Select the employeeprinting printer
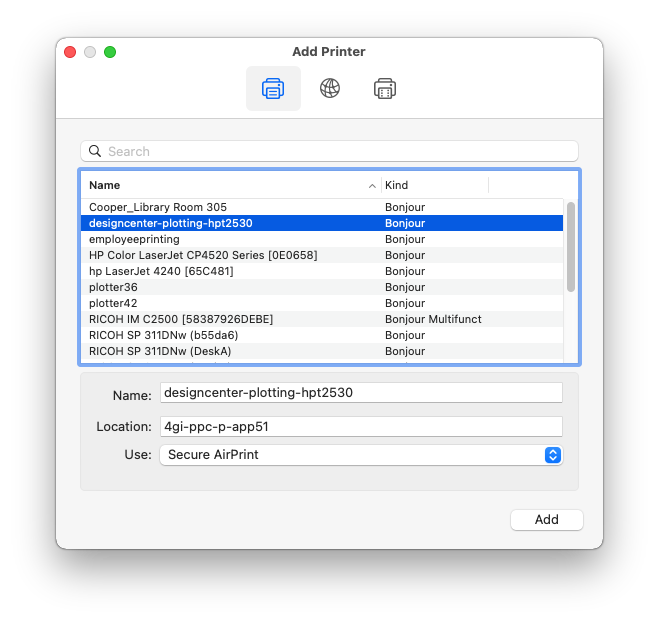This screenshot has height=623, width=659. point(322,239)
